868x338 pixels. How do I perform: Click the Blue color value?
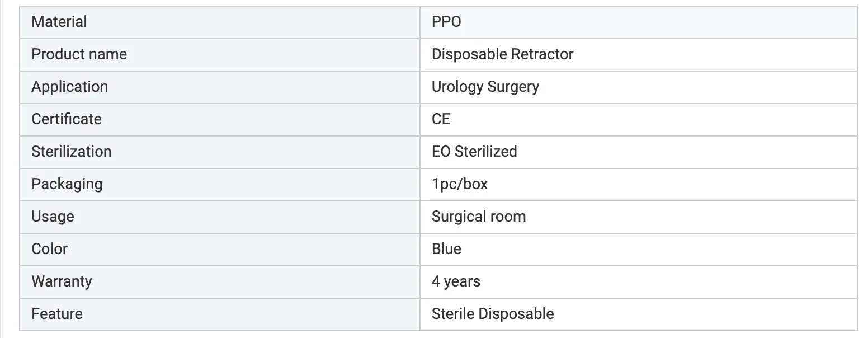coord(446,249)
